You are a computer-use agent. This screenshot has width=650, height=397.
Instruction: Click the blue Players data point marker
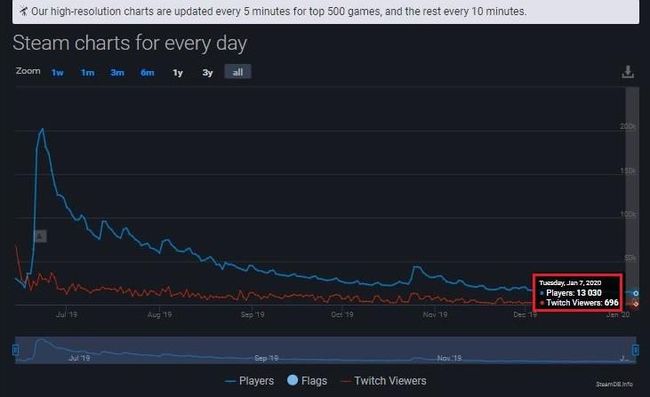[x=635, y=293]
